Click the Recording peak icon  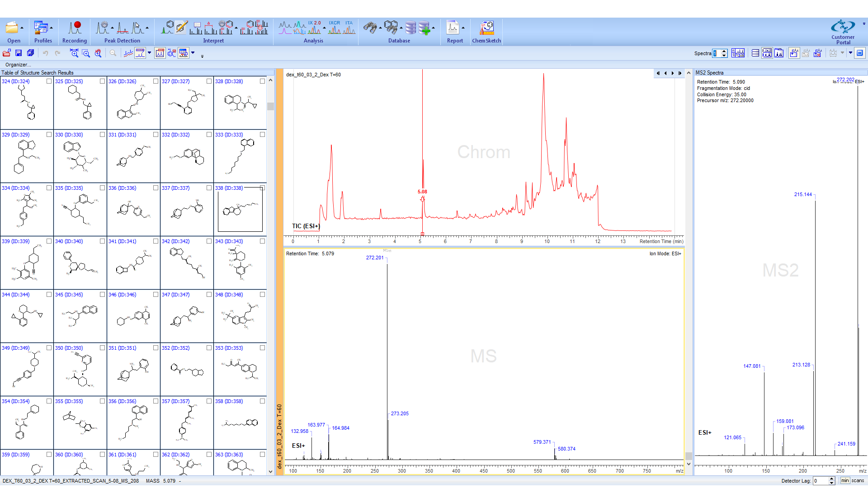click(75, 28)
